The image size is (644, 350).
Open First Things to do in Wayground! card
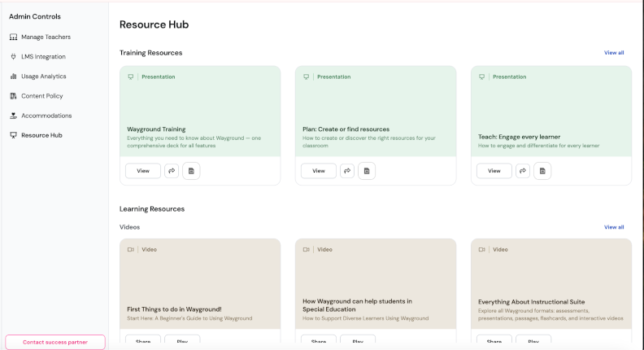pos(200,284)
